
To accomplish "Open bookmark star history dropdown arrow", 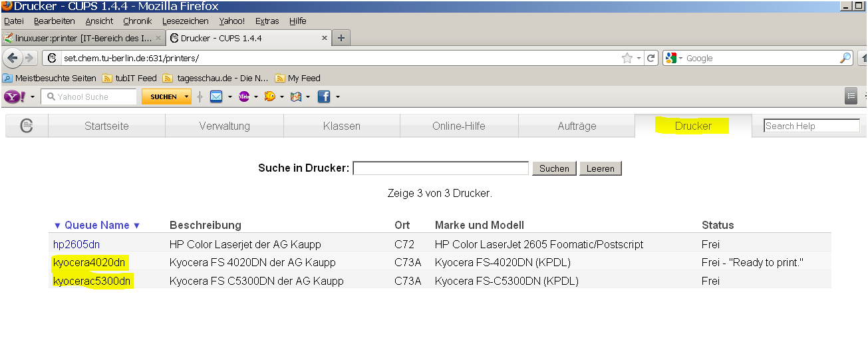I will click(639, 59).
